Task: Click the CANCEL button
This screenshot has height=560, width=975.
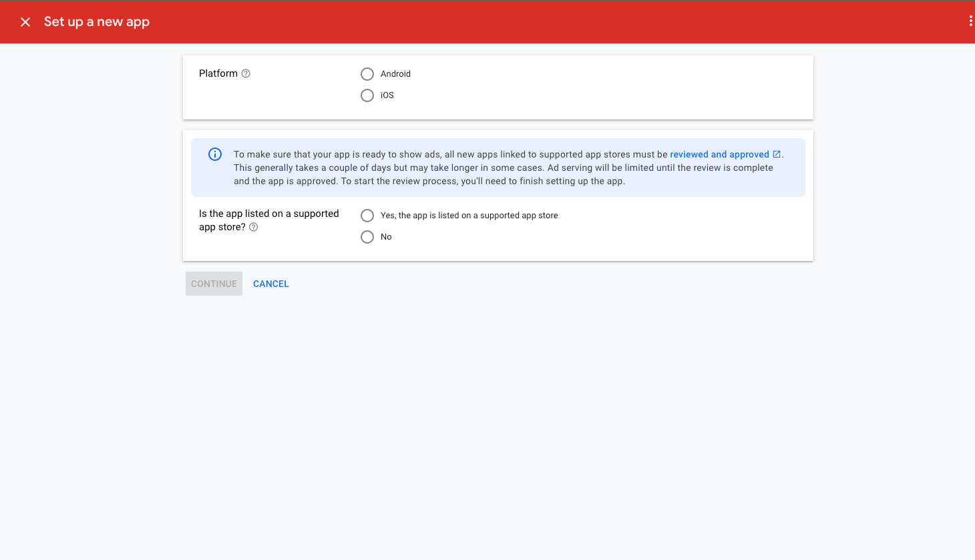Action: 271,284
